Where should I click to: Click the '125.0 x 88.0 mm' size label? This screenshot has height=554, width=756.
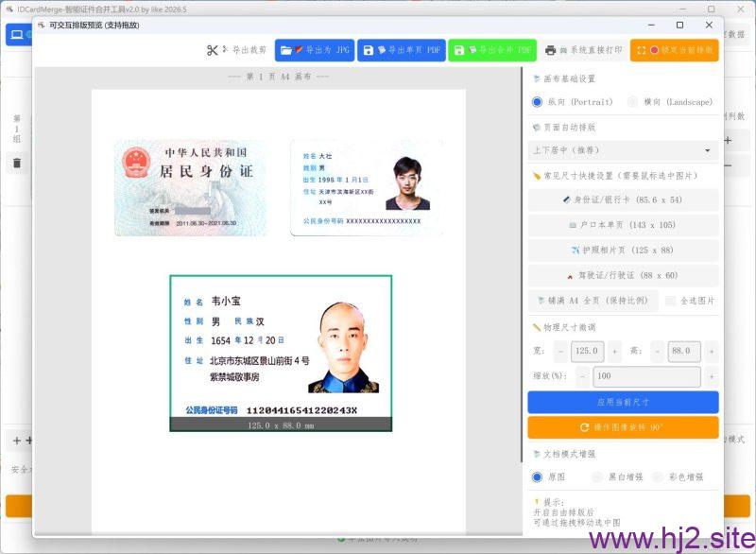coord(281,425)
